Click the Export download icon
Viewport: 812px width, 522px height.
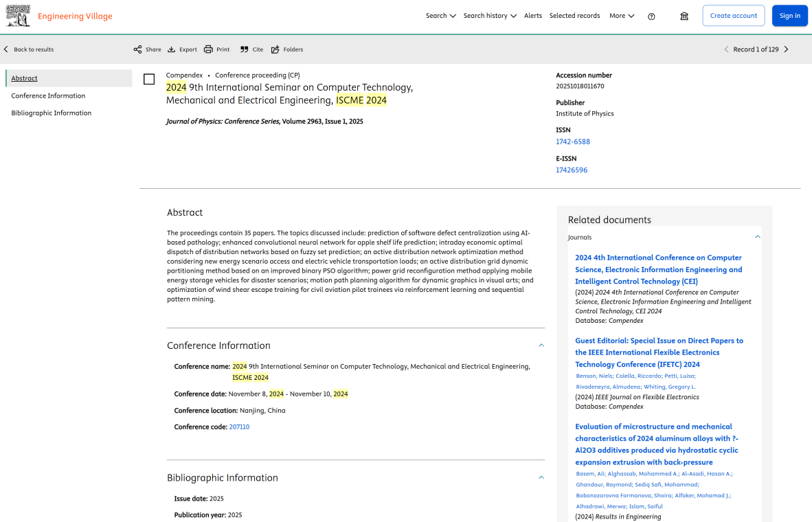(172, 49)
